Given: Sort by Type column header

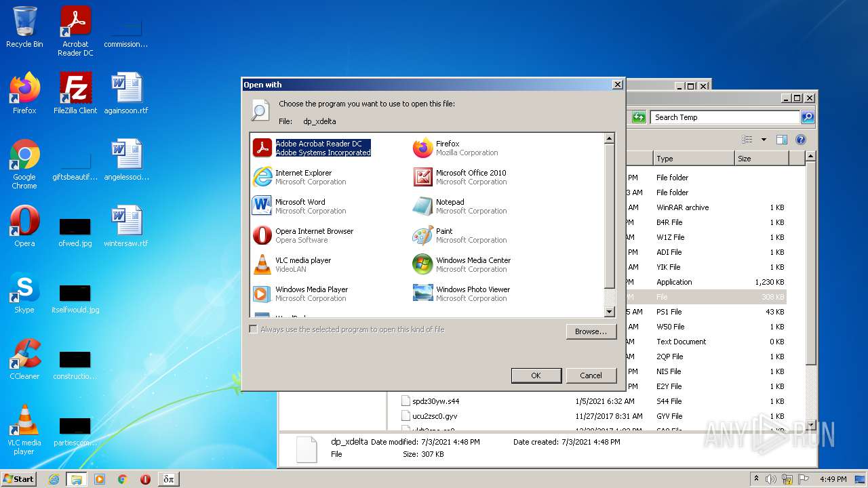Looking at the screenshot, I should coord(693,159).
